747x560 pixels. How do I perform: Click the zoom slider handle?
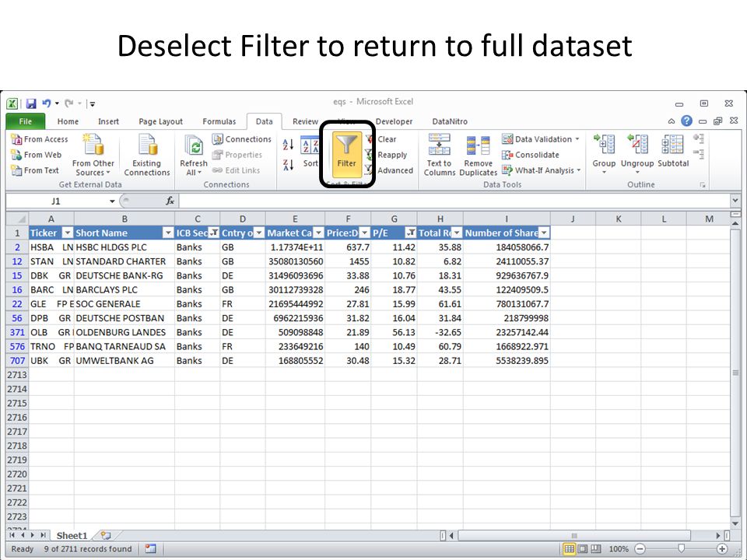pos(682,548)
